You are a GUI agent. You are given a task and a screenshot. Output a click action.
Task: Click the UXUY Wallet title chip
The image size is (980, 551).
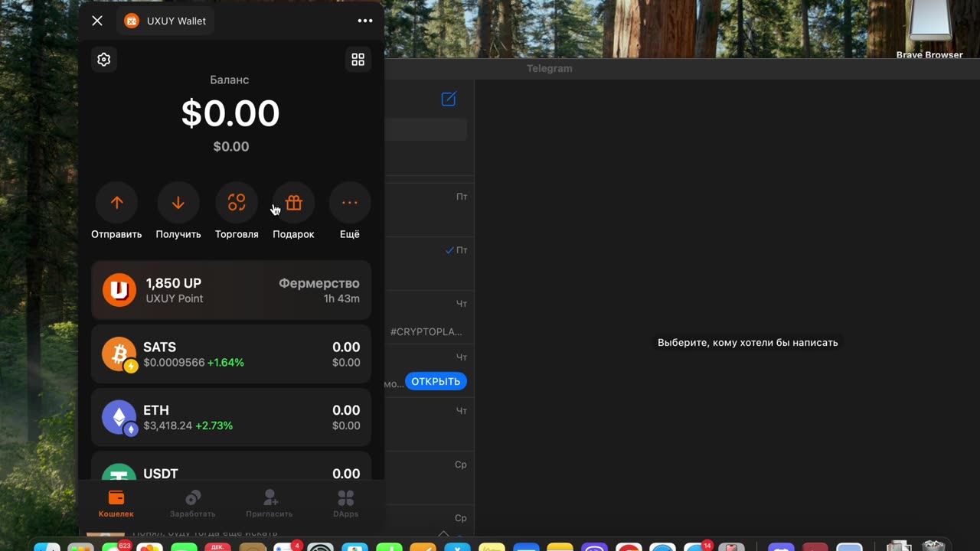click(x=165, y=21)
